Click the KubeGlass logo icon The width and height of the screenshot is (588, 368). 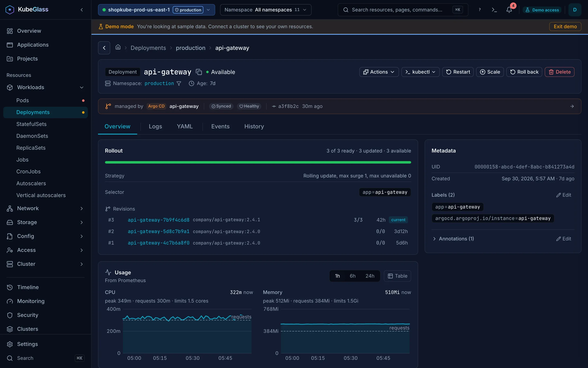click(x=10, y=10)
